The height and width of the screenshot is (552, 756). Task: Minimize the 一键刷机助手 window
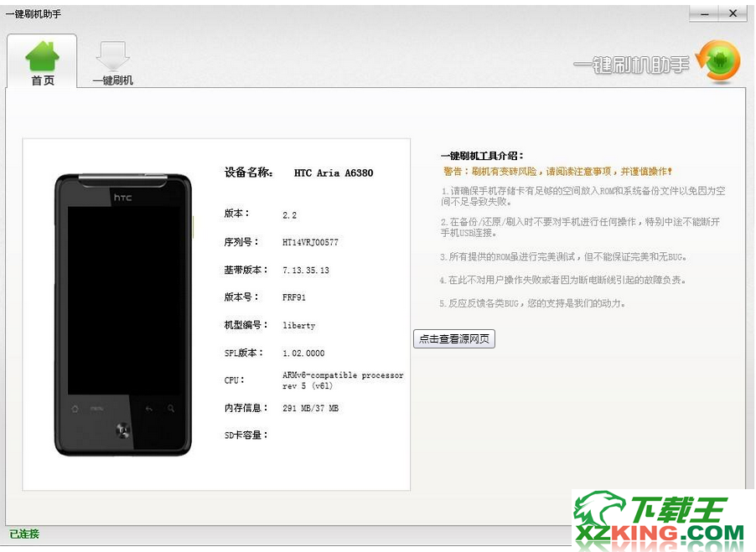click(x=704, y=13)
